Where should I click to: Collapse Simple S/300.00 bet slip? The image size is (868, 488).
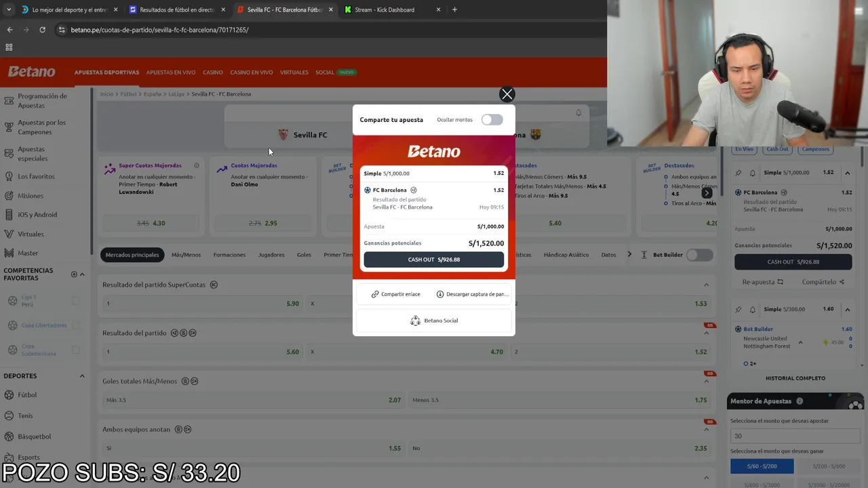pyautogui.click(x=847, y=310)
